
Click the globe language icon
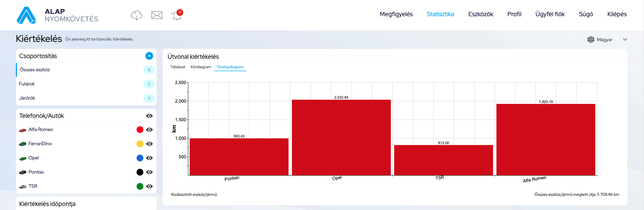click(x=591, y=40)
